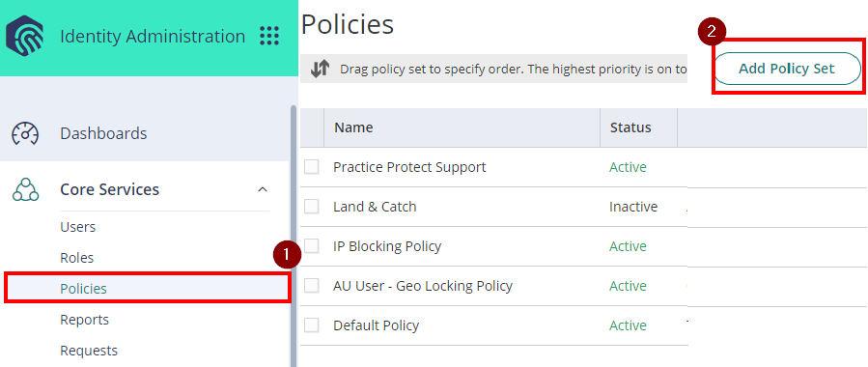Click the drag-order arrows icon
The image size is (868, 367).
pyautogui.click(x=320, y=70)
